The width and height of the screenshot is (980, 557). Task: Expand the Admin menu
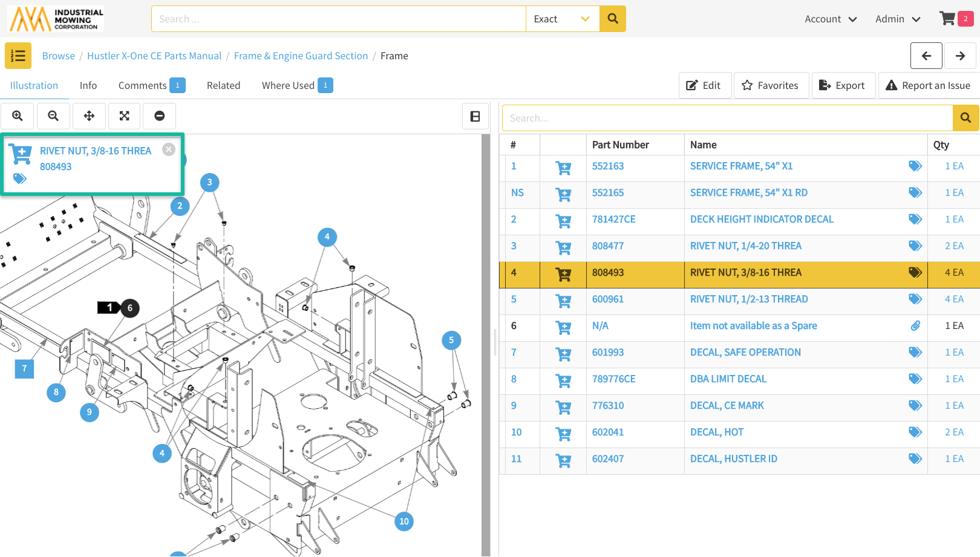pos(897,19)
